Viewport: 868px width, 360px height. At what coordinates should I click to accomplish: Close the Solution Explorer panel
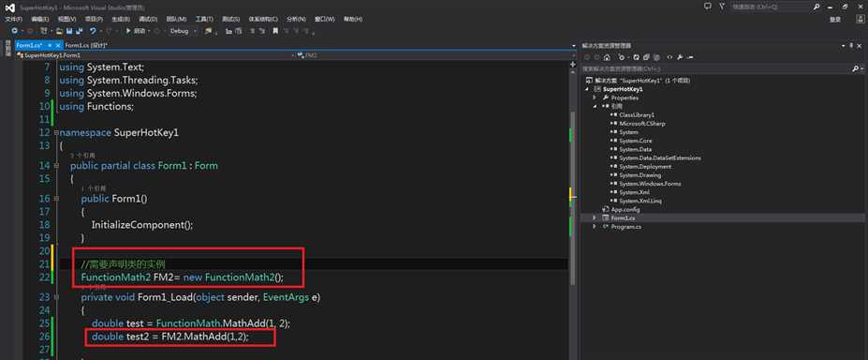coord(860,45)
